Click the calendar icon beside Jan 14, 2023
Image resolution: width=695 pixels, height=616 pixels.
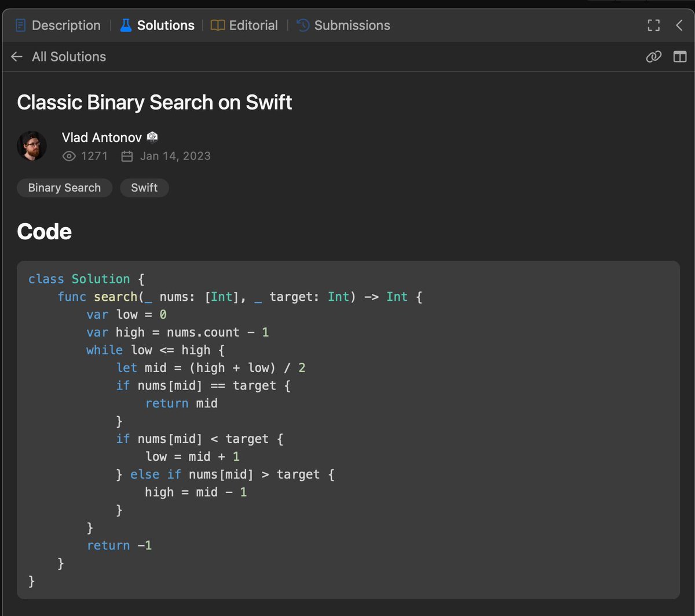[127, 156]
